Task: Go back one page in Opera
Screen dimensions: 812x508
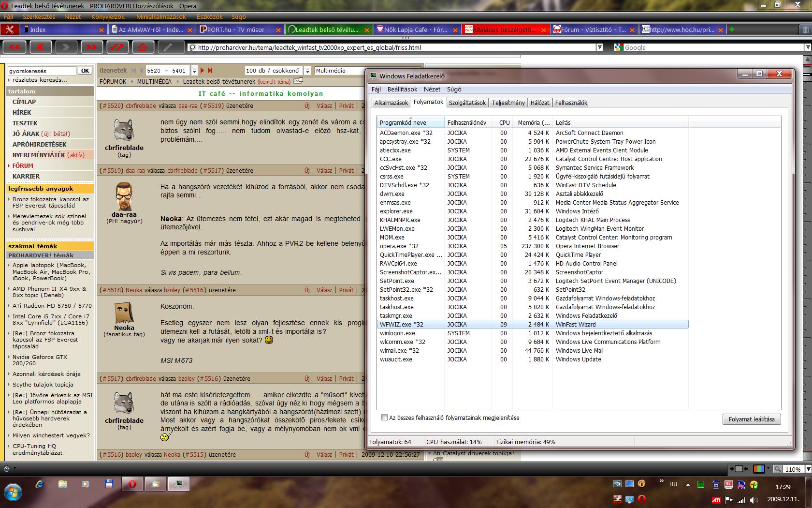Action: [x=41, y=47]
